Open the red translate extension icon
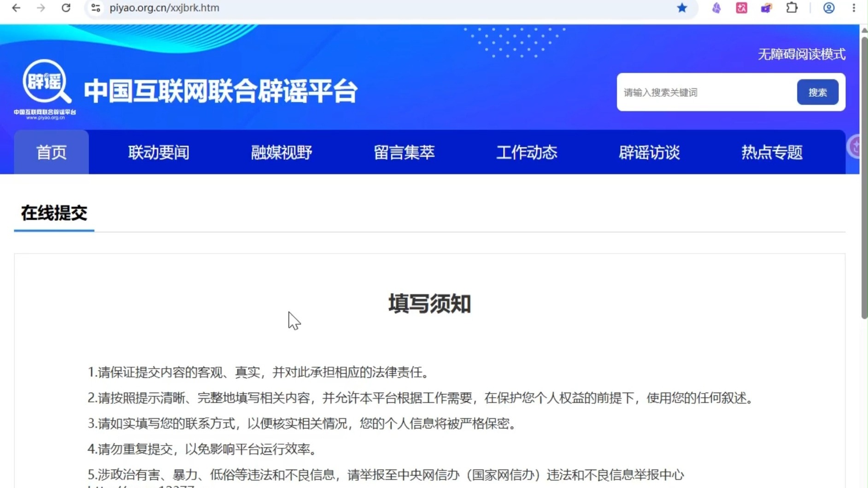Screen dimensions: 868x488 pyautogui.click(x=741, y=8)
